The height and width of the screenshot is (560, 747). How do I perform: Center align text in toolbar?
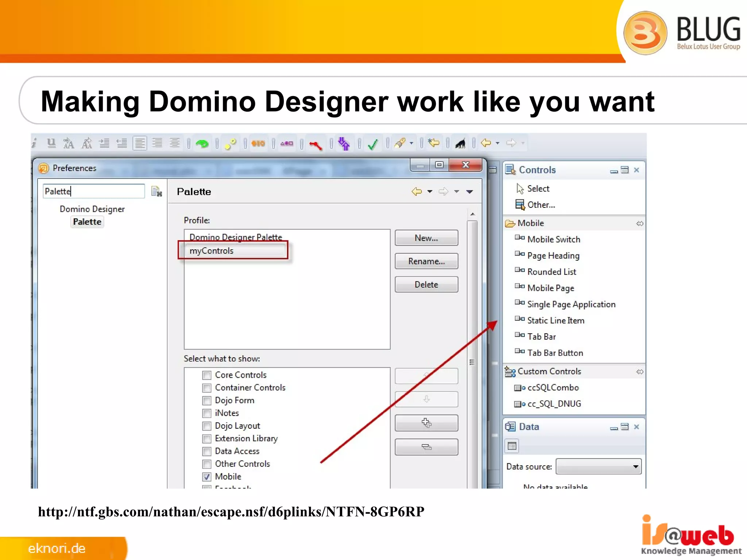point(175,143)
